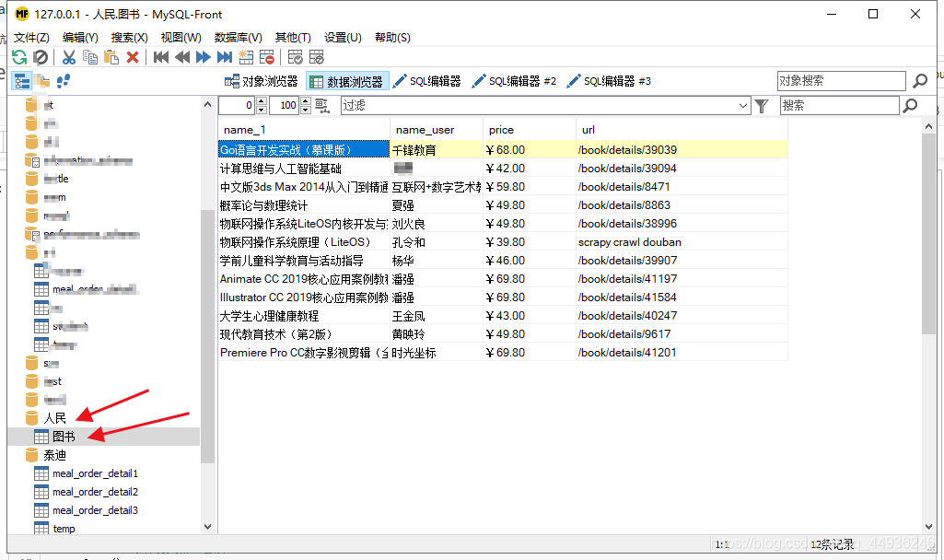Open the 帮助(S) menu
Image resolution: width=944 pixels, height=560 pixels.
[392, 38]
